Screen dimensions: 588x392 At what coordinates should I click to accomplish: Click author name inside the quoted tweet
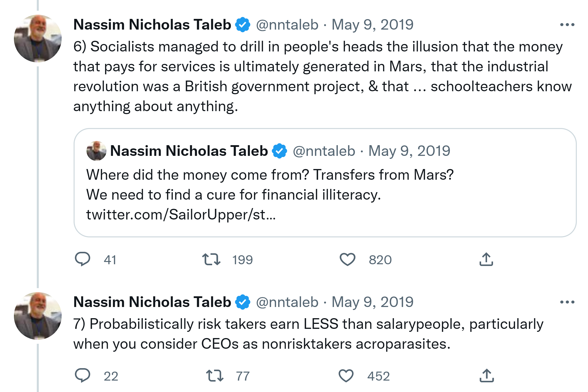pyautogui.click(x=189, y=151)
